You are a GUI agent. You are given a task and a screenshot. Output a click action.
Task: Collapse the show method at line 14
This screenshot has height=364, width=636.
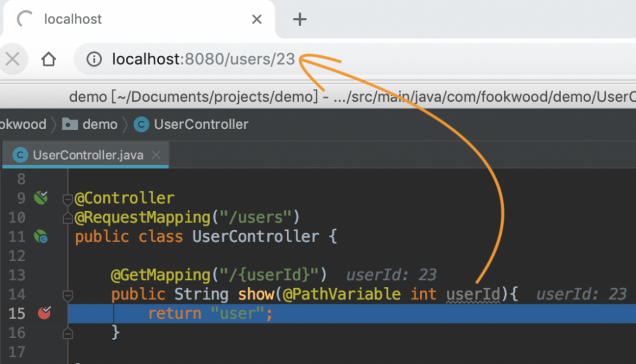(x=67, y=295)
